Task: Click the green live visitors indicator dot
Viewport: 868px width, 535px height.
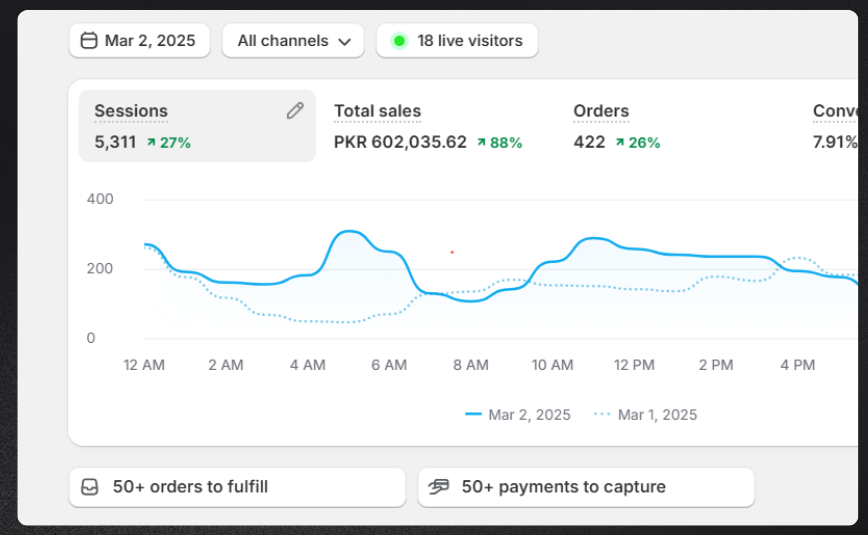Action: 399,41
